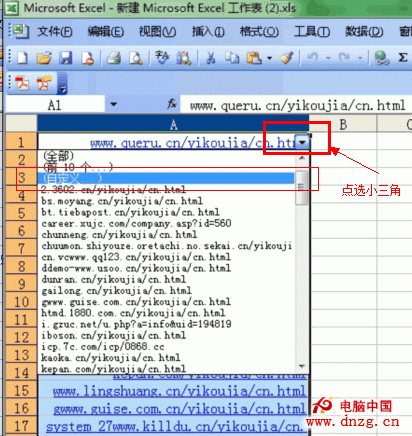Click the New blank workbook icon
The height and width of the screenshot is (436, 412).
tap(22, 58)
